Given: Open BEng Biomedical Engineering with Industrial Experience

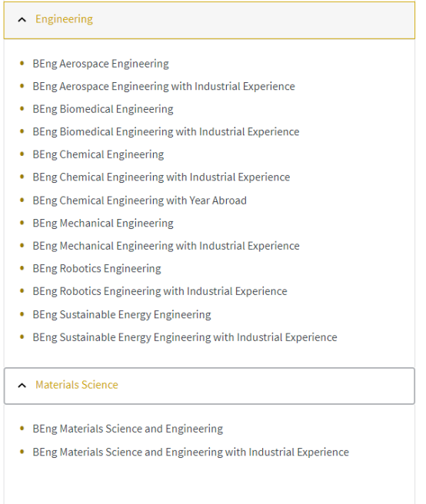Looking at the screenshot, I should tap(166, 132).
